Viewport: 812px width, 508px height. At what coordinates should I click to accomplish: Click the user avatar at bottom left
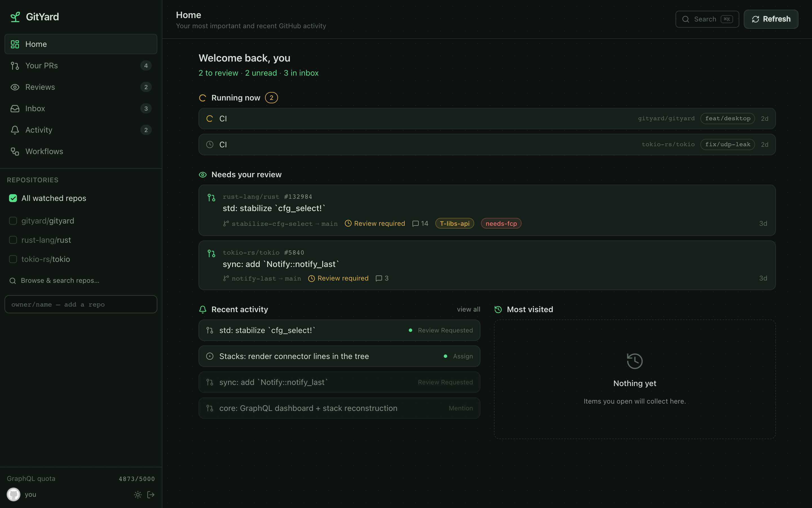tap(14, 494)
